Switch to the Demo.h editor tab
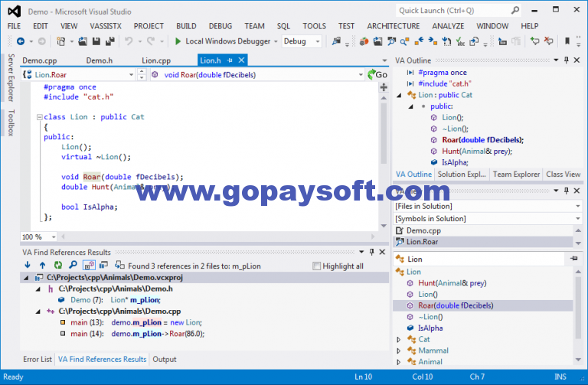This screenshot has width=588, height=385. 100,60
